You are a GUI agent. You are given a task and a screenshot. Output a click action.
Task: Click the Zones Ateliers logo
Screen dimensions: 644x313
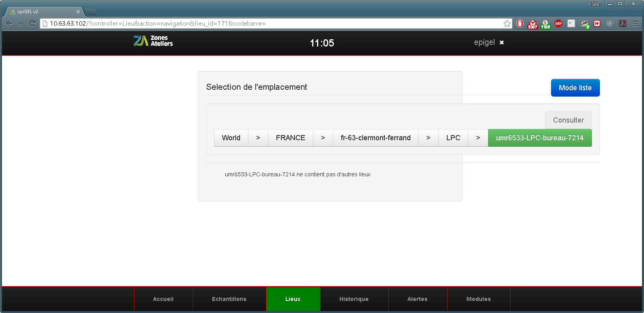point(153,41)
